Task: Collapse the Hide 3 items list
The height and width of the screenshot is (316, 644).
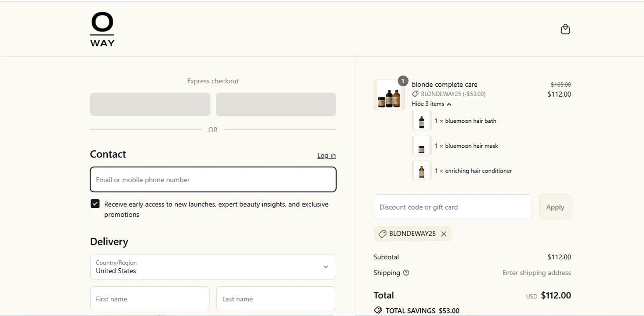Action: click(x=431, y=104)
